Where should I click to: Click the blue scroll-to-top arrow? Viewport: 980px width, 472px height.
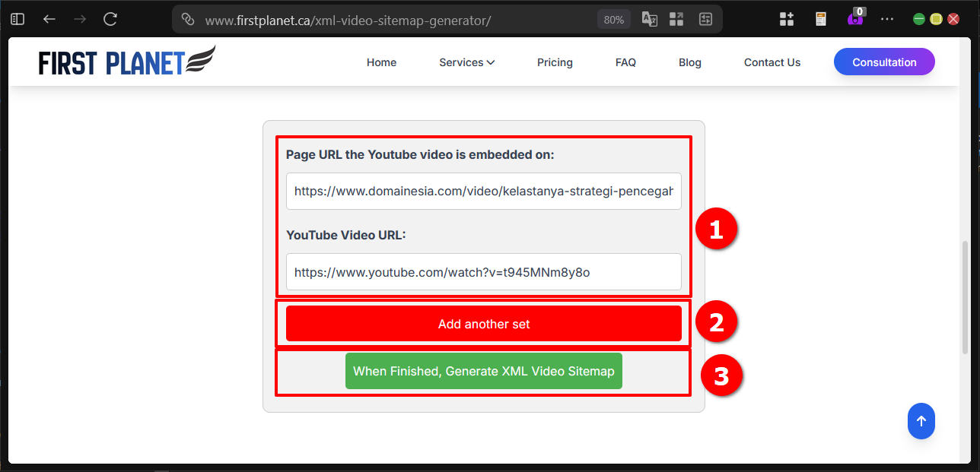point(921,421)
